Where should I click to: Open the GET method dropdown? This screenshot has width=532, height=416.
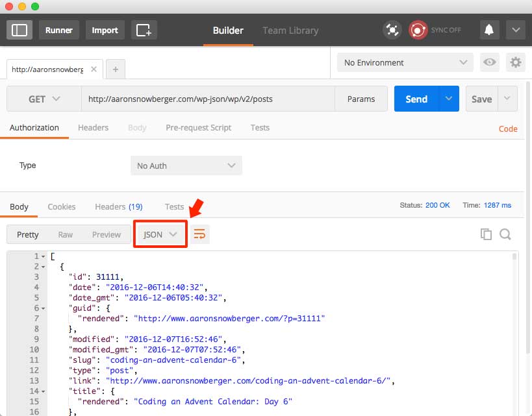coord(44,99)
